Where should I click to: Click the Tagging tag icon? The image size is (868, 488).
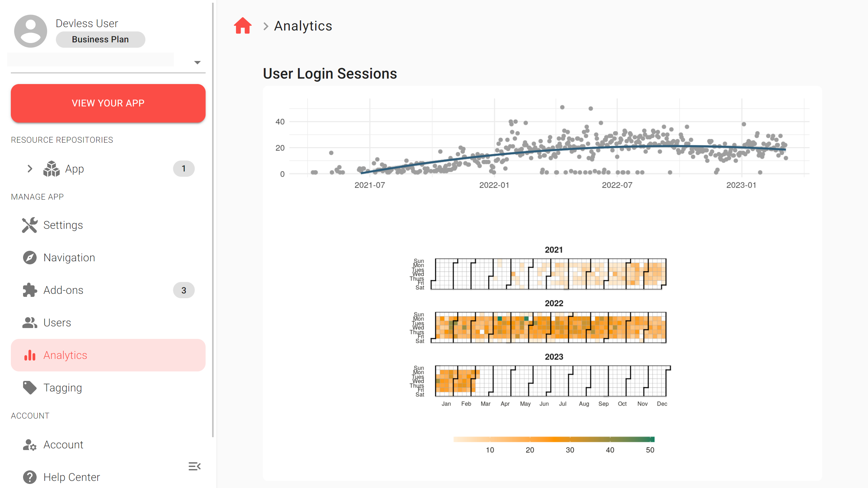click(x=30, y=388)
